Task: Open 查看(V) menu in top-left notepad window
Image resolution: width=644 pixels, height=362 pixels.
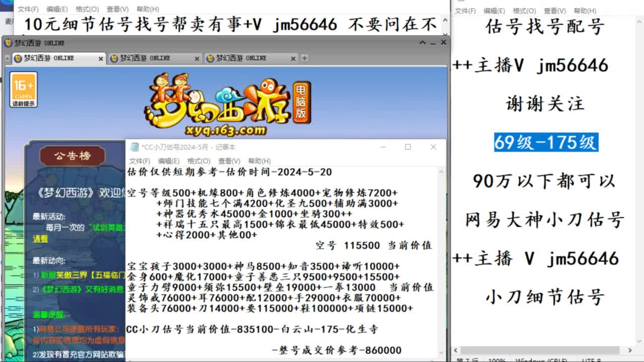Action: point(117,9)
